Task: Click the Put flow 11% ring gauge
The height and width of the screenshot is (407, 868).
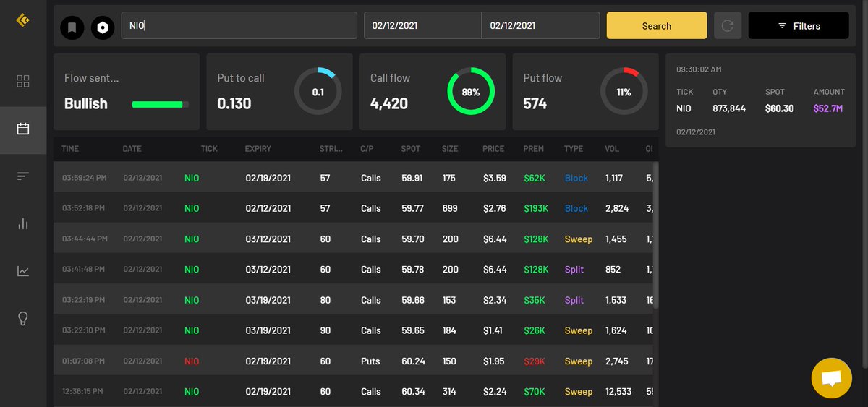Action: pyautogui.click(x=624, y=92)
